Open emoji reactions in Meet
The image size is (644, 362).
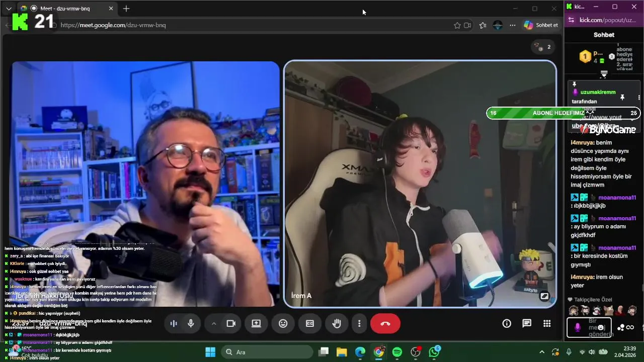pos(283,324)
